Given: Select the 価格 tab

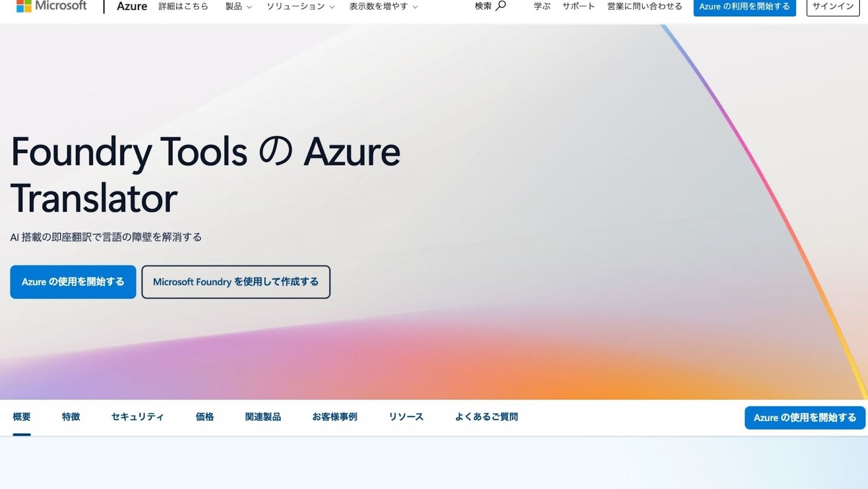Looking at the screenshot, I should (205, 417).
